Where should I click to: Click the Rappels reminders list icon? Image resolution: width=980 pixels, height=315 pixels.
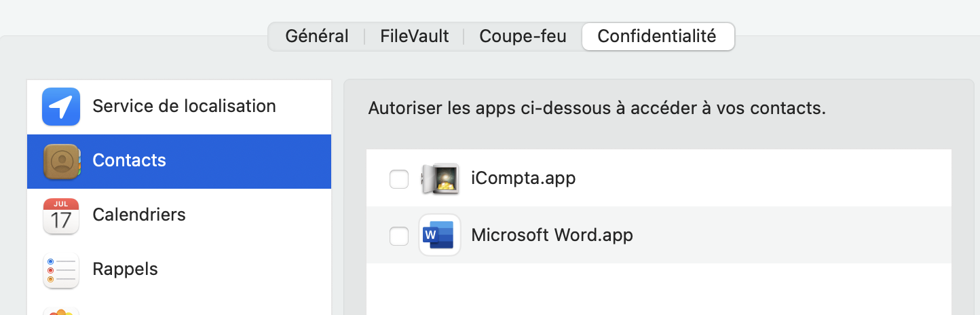[x=61, y=270]
